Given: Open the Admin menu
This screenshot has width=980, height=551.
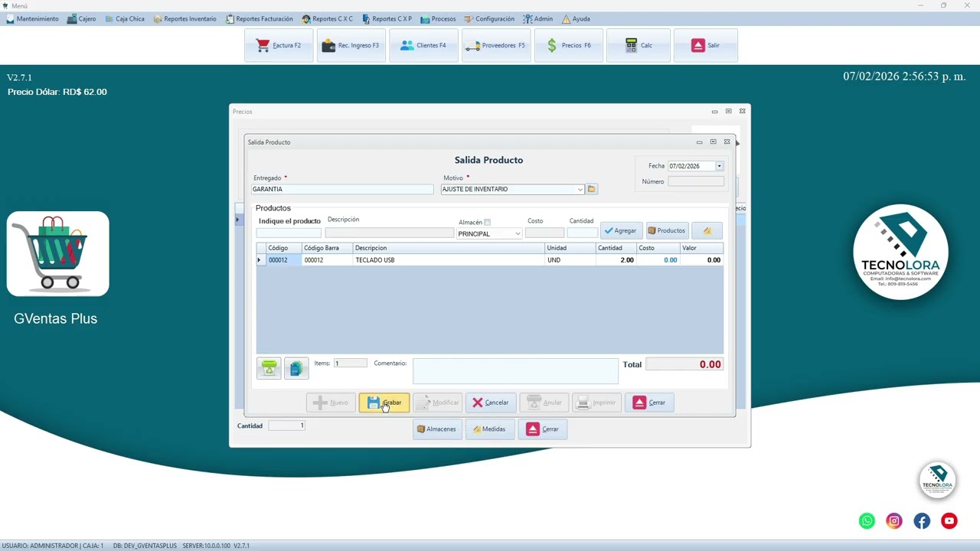Looking at the screenshot, I should (x=538, y=18).
